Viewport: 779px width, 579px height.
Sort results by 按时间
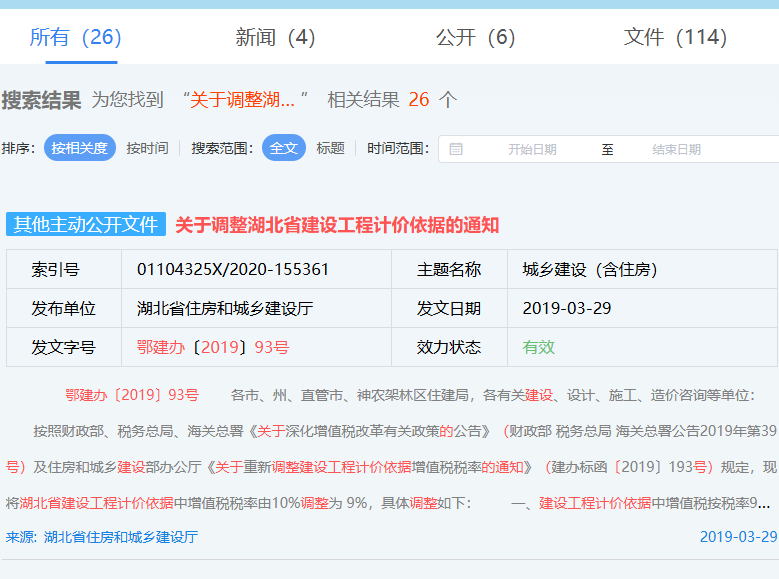147,148
